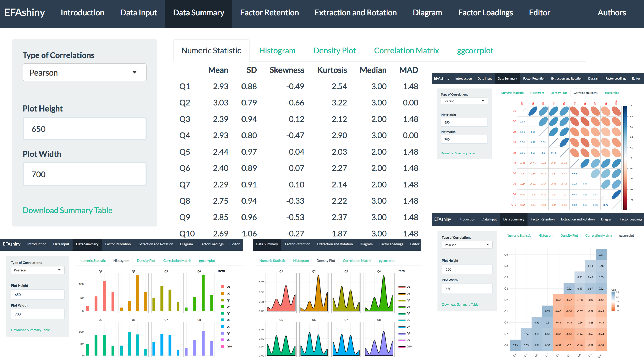The width and height of the screenshot is (644, 361).
Task: Switch to the large Histogram tab
Action: coord(277,51)
